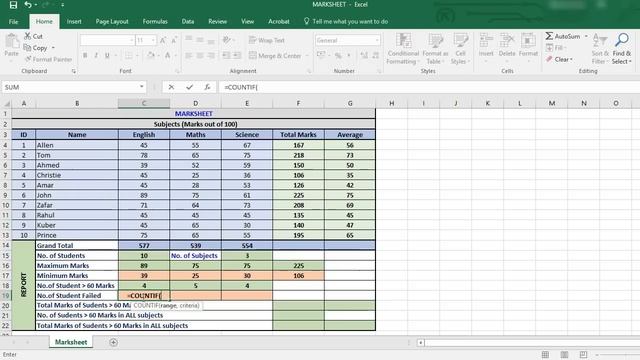Click the Increase Decimal icon
Image resolution: width=640 pixels, height=360 pixels.
click(364, 55)
